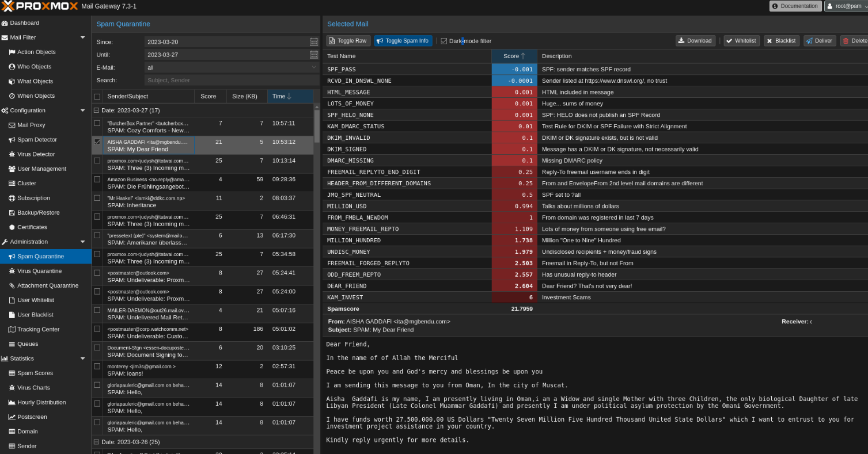
Task: Sort the list by Time column
Action: (290, 96)
